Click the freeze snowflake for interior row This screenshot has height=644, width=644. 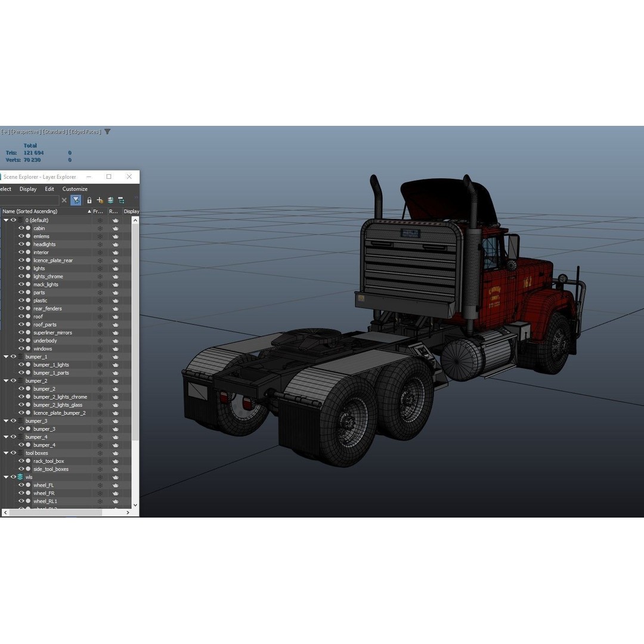click(100, 253)
